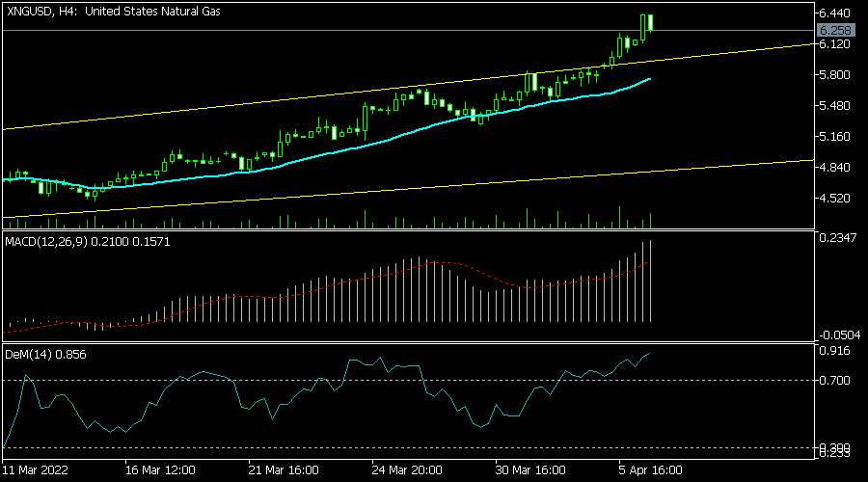Click the DeM(14) 0.856 indicator label
The height and width of the screenshot is (482, 868).
point(45,355)
